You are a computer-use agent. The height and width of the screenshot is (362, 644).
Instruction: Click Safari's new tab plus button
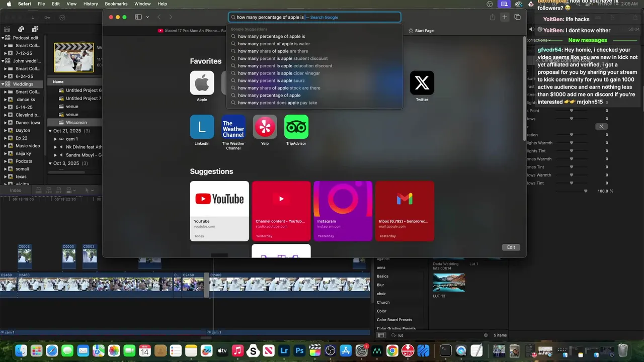pyautogui.click(x=505, y=17)
